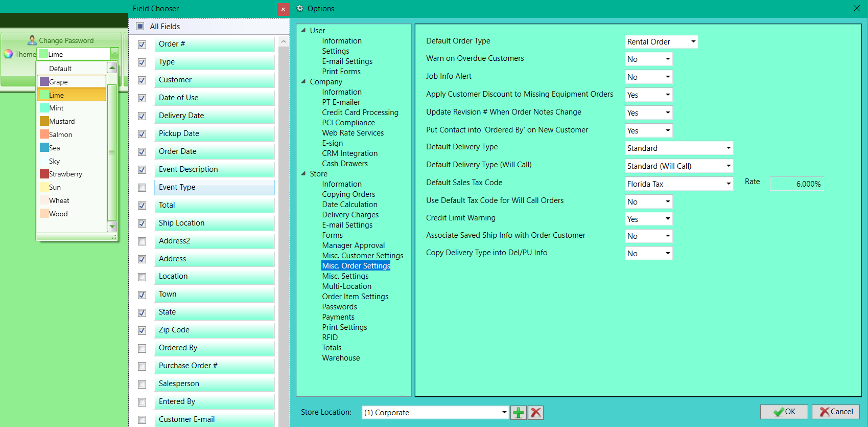868x427 pixels.
Task: Uncheck the Zip Code field checkbox
Action: (142, 331)
